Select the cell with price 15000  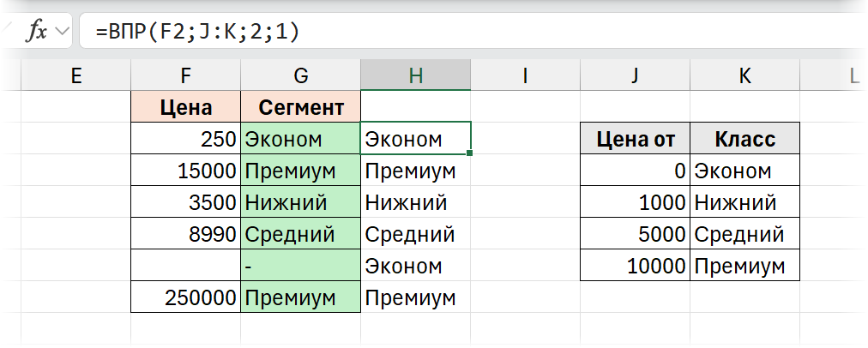185,171
